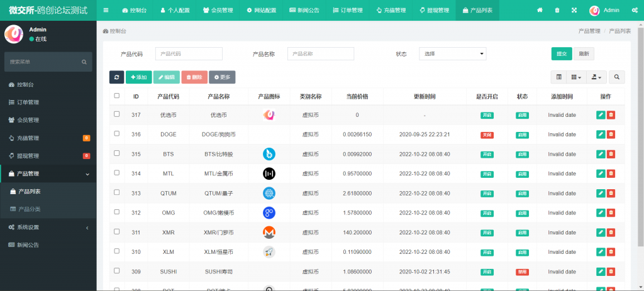Edit row 317 优选币 with pencil icon

[x=601, y=116]
